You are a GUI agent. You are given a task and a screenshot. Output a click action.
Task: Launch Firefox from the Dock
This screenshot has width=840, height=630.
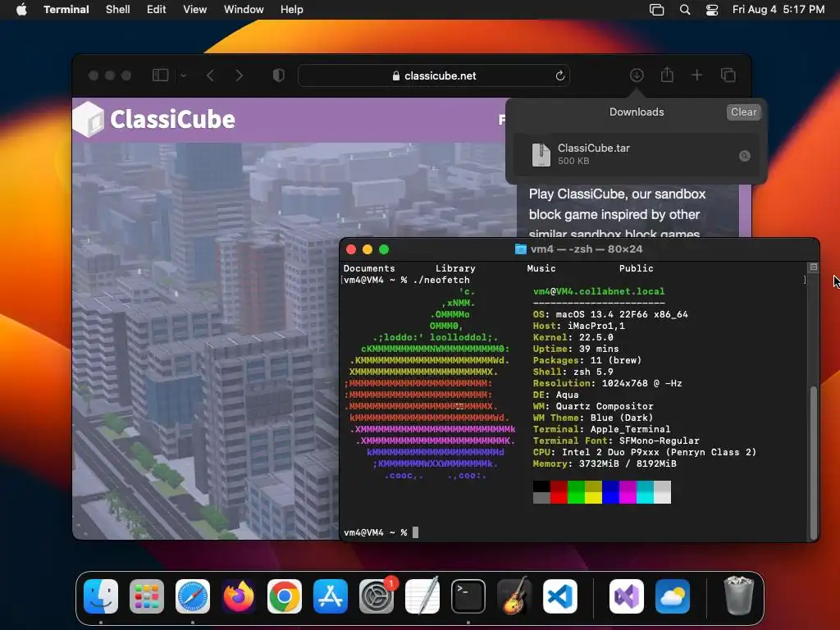coord(239,596)
